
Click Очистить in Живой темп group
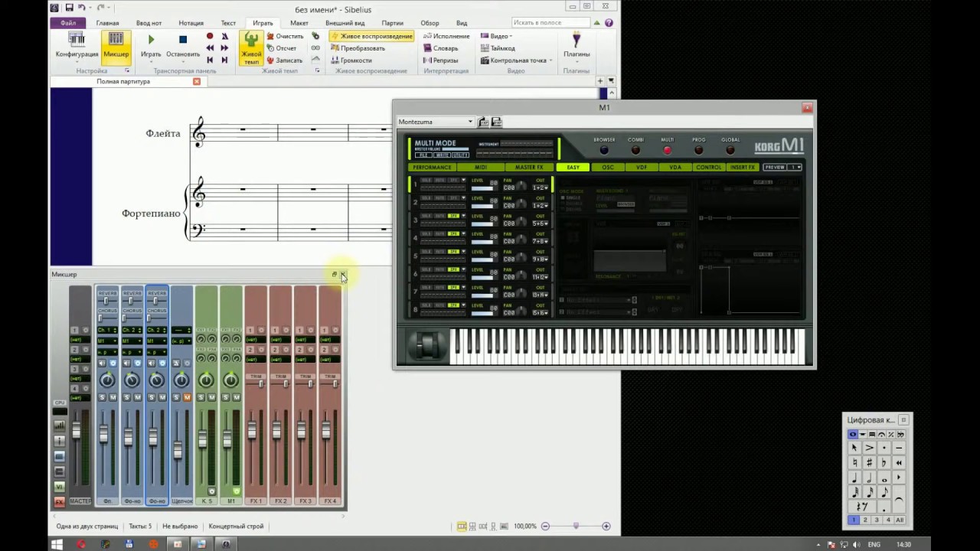285,36
